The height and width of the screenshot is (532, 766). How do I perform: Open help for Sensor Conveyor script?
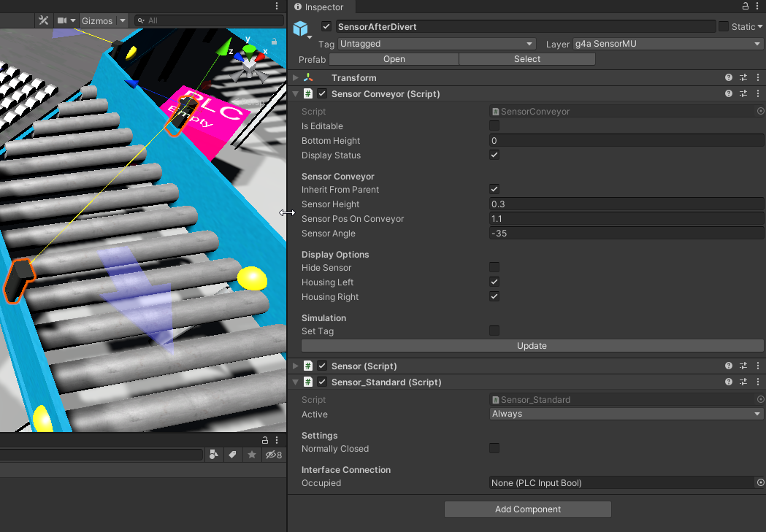(728, 94)
